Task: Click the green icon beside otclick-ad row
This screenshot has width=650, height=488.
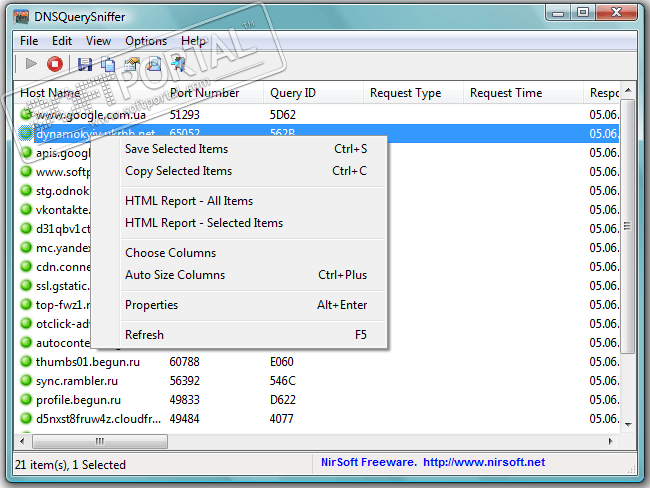Action: [x=26, y=323]
